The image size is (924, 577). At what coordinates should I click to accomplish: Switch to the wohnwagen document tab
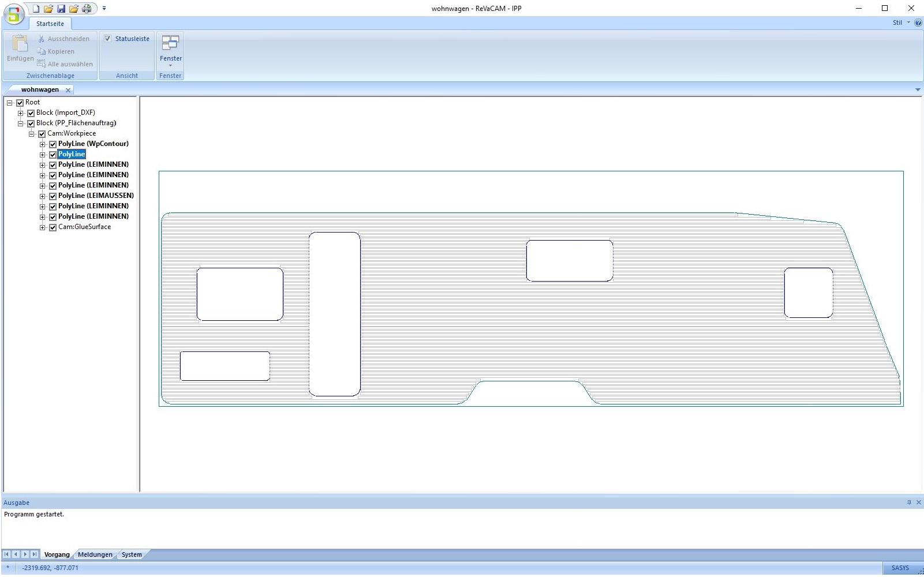[40, 89]
